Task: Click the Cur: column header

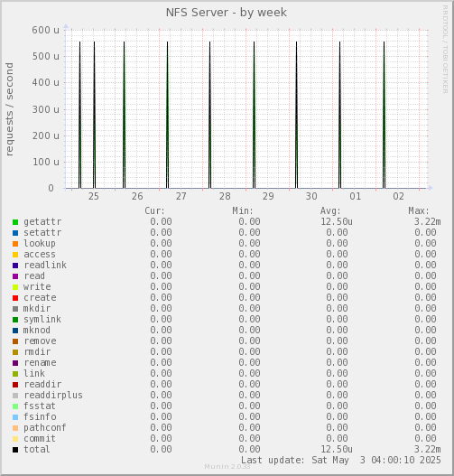Action: pos(155,211)
